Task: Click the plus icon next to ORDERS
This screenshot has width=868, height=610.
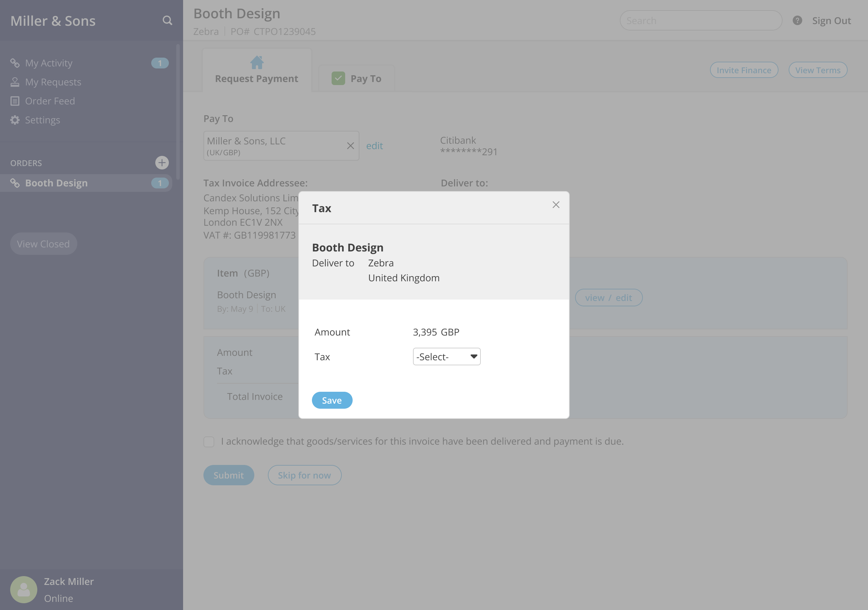Action: pos(162,163)
